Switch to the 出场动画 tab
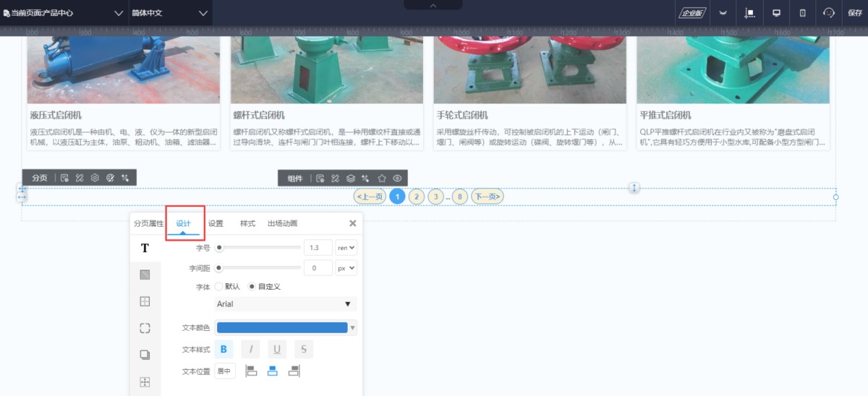 pyautogui.click(x=282, y=223)
